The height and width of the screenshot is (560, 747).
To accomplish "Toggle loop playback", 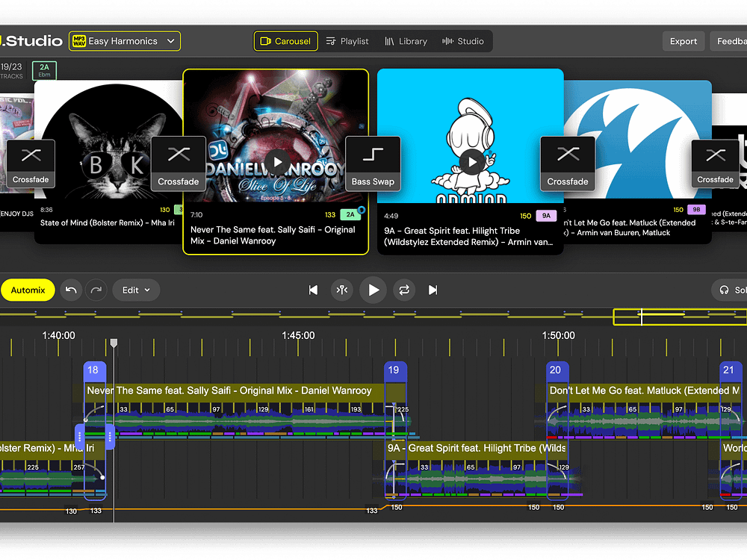I will pyautogui.click(x=404, y=290).
